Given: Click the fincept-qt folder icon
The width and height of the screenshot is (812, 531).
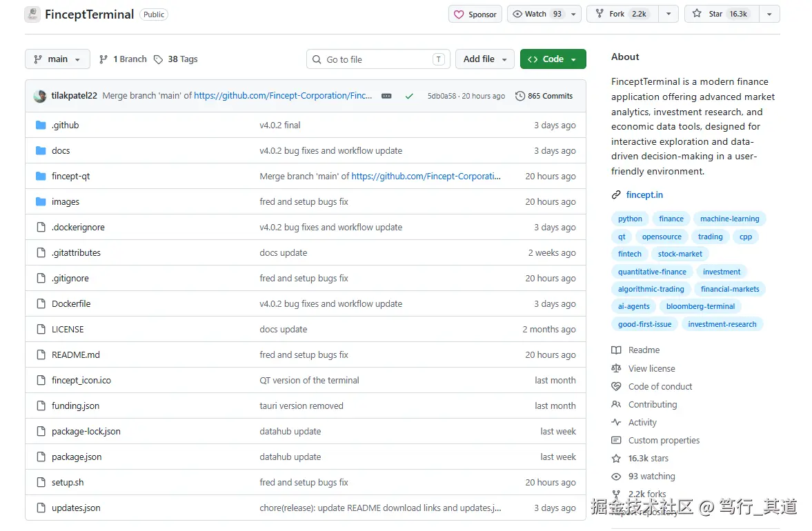Looking at the screenshot, I should 41,177.
